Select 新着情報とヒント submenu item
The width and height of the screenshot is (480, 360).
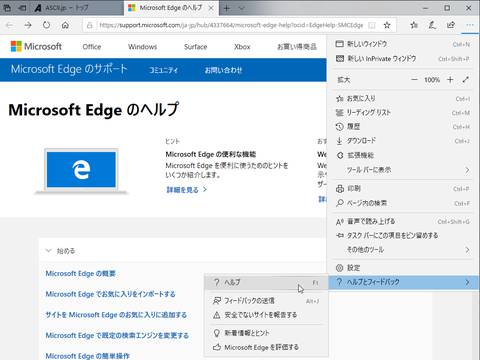[266, 333]
